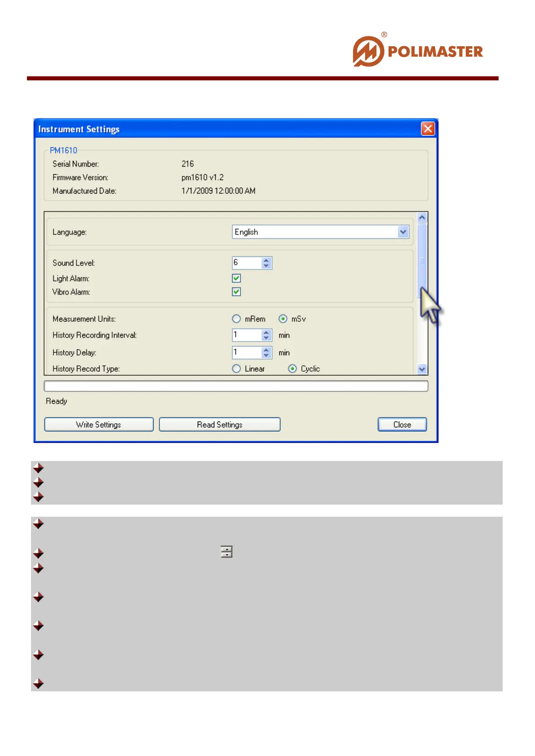Select mSv measurement units

[283, 319]
